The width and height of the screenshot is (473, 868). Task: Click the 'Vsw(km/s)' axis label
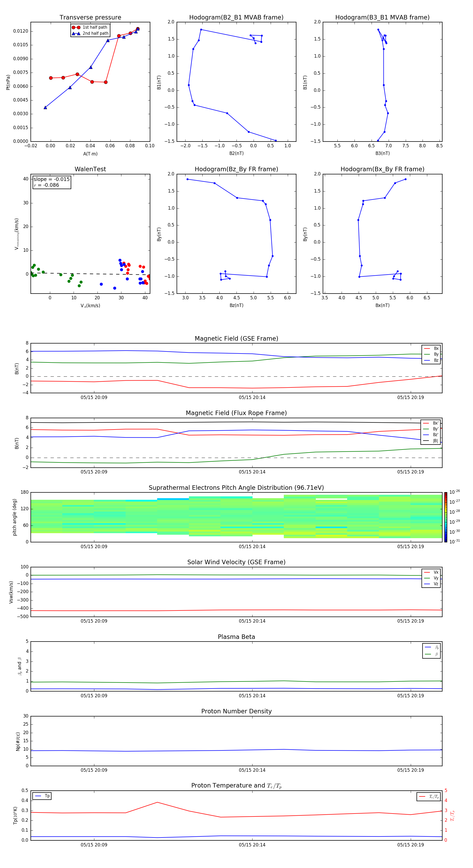[11, 592]
